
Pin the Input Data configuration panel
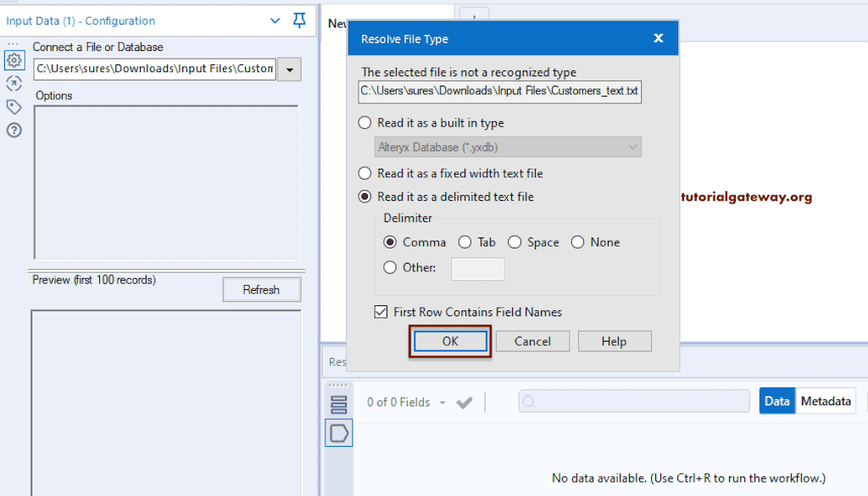[x=298, y=20]
